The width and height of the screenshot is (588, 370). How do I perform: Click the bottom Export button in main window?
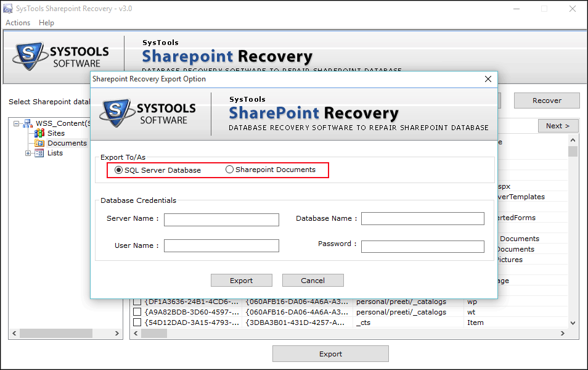[330, 354]
